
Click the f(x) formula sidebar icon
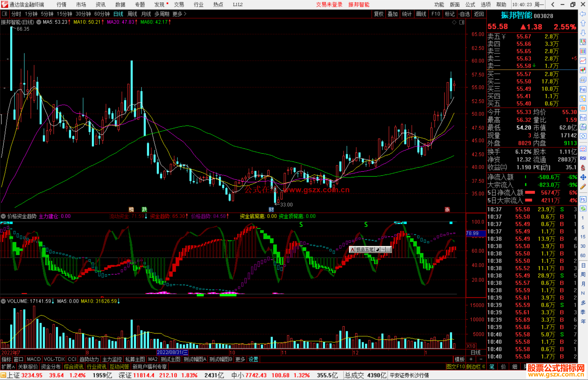point(583,127)
